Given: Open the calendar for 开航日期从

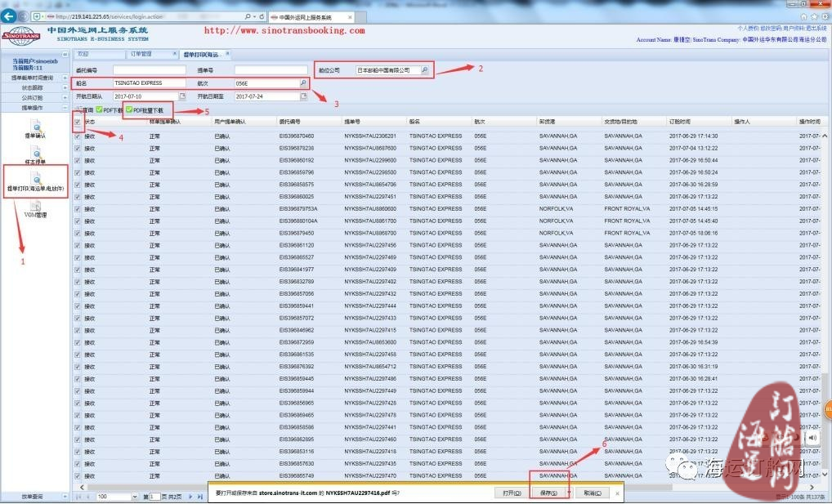Looking at the screenshot, I should [182, 96].
